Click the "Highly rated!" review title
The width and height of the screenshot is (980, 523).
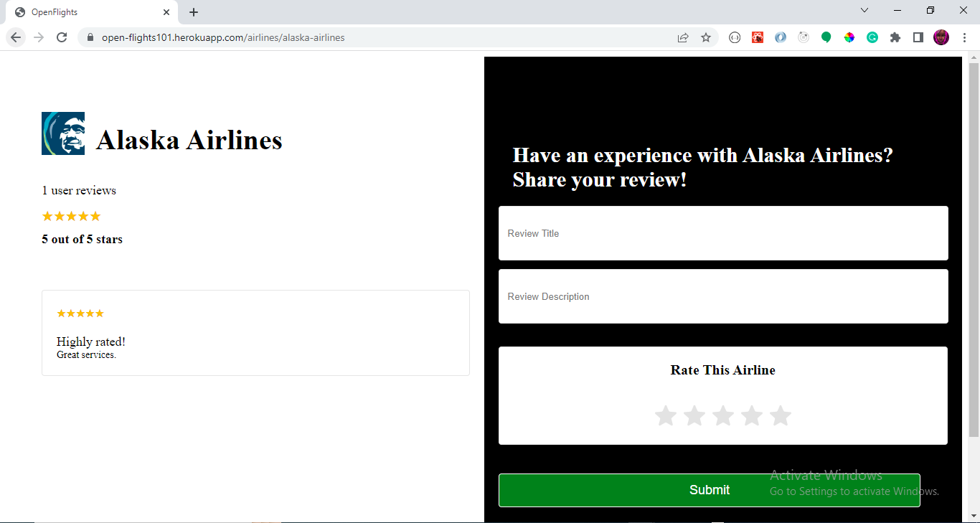(91, 341)
